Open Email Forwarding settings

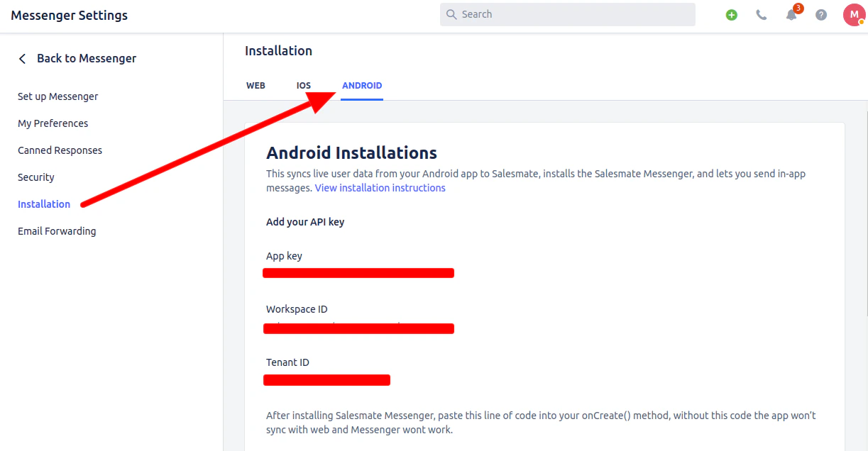57,231
